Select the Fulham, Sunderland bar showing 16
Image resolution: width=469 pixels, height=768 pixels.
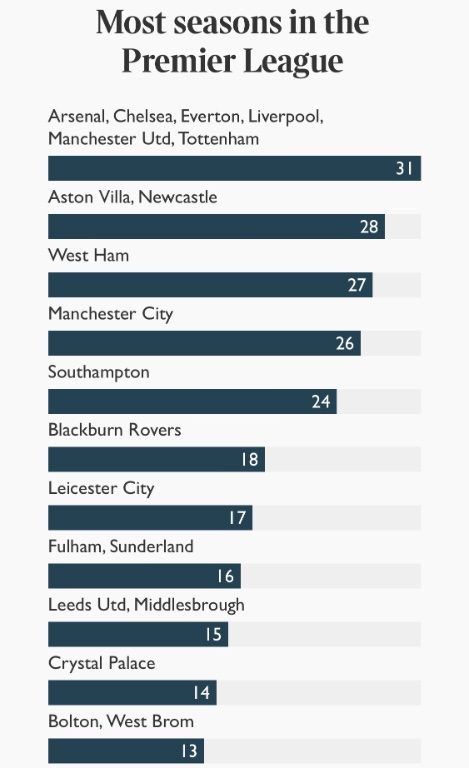[x=144, y=576]
